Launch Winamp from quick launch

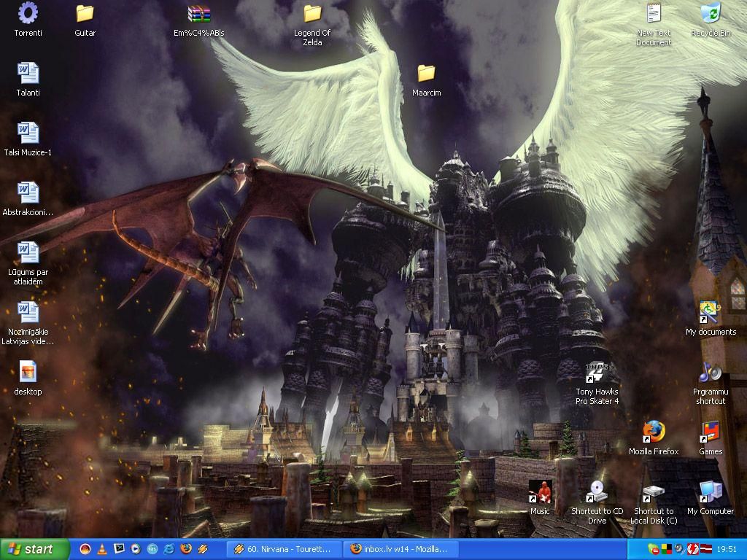point(203,549)
